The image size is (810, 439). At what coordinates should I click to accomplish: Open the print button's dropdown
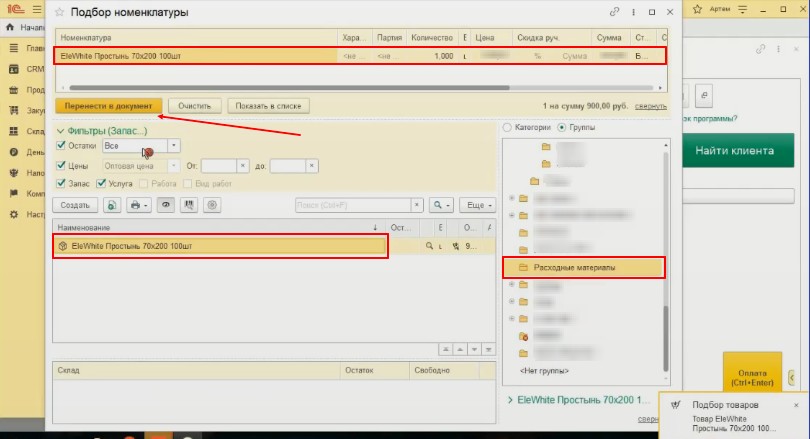[x=139, y=205]
